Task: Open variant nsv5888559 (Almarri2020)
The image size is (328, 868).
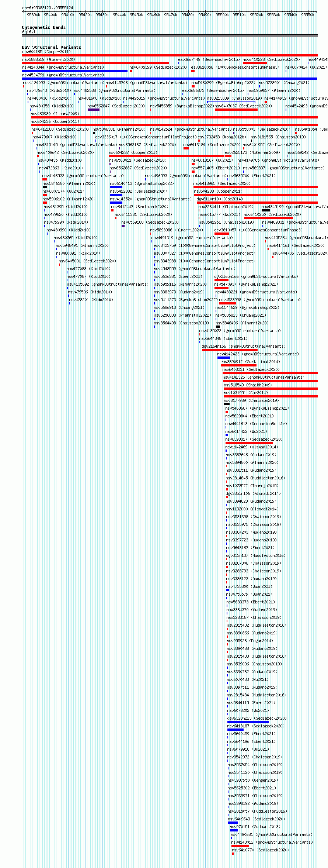Action: pyautogui.click(x=48, y=59)
